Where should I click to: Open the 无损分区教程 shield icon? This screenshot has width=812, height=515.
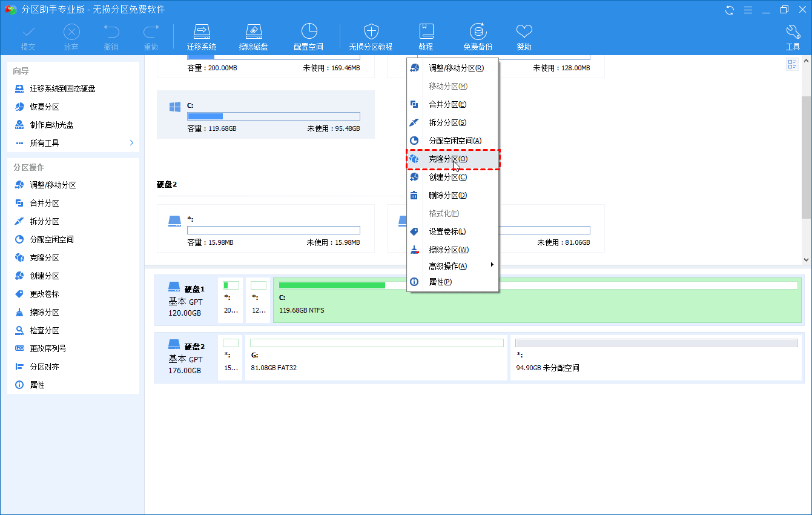pyautogui.click(x=371, y=33)
